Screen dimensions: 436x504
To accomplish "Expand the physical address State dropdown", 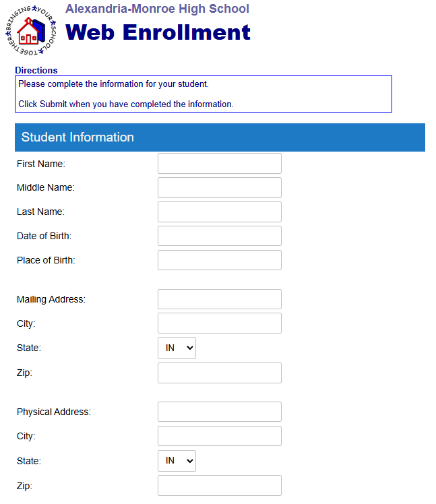I will (x=177, y=461).
